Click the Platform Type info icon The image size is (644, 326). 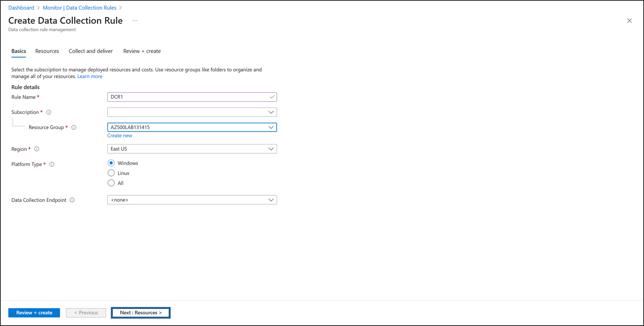[x=52, y=164]
